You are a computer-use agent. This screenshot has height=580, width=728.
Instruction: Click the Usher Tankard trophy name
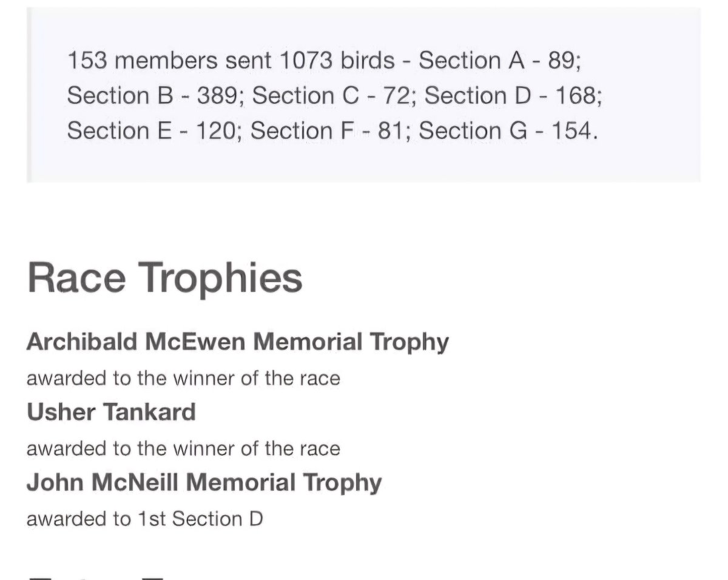click(111, 413)
